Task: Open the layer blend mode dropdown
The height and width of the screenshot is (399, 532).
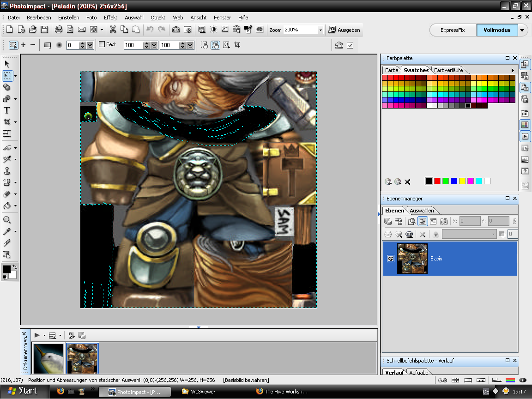Action: pyautogui.click(x=493, y=234)
